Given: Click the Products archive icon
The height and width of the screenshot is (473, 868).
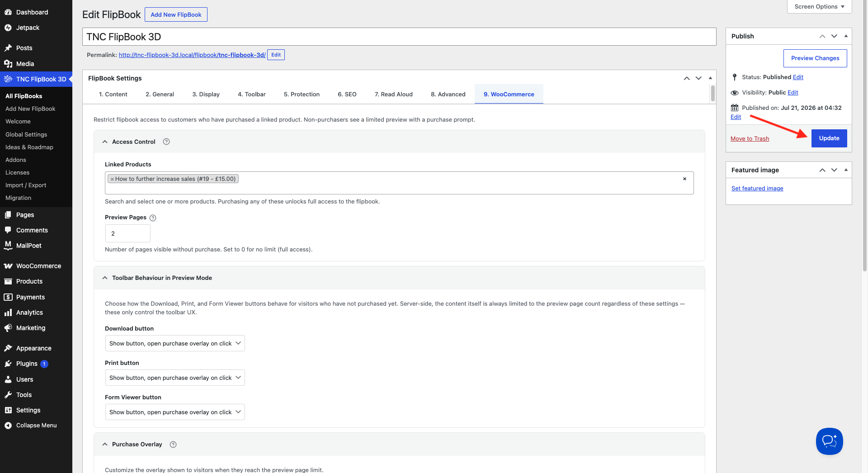Looking at the screenshot, I should [8, 281].
